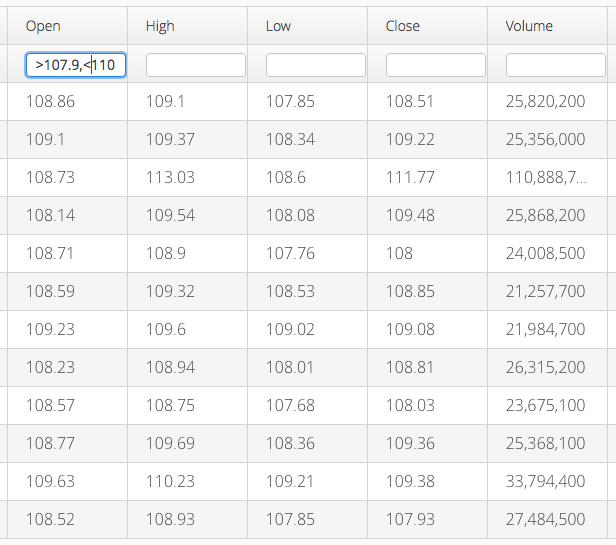Click Low value 108.6
This screenshot has width=616, height=545.
(286, 177)
